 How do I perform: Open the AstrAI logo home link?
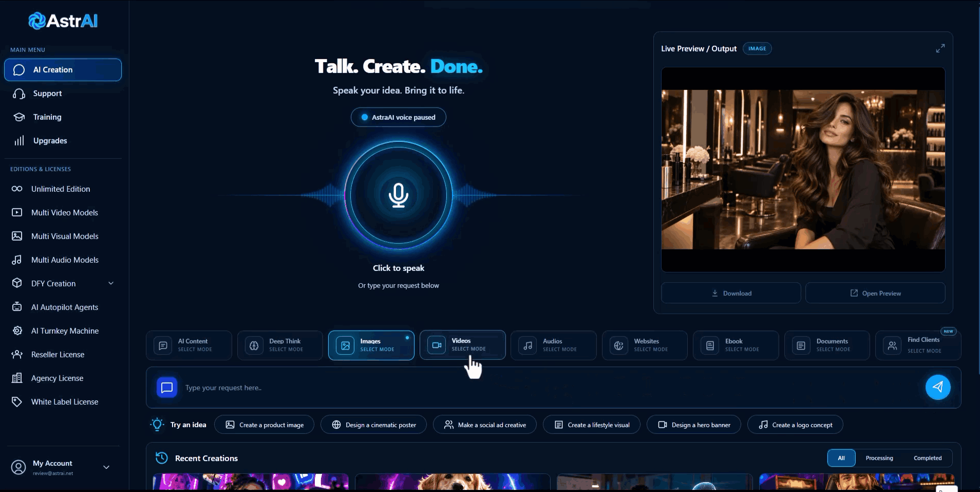tap(63, 21)
